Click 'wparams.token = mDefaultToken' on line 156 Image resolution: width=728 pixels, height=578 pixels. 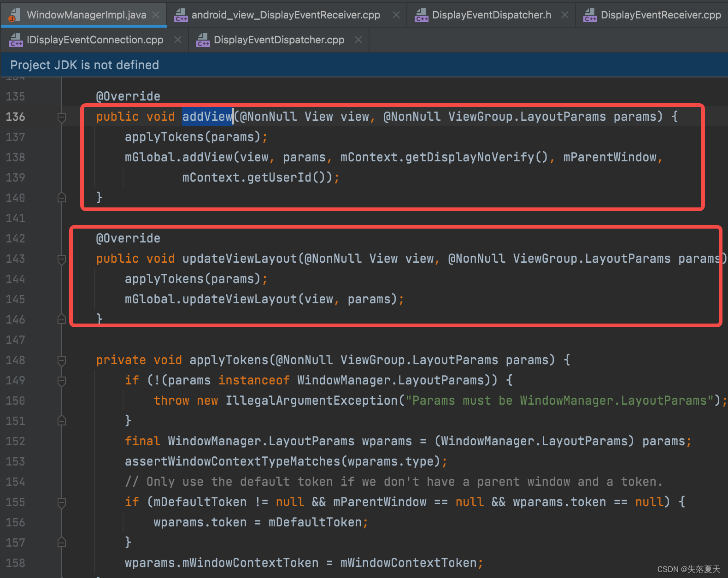pyautogui.click(x=258, y=522)
